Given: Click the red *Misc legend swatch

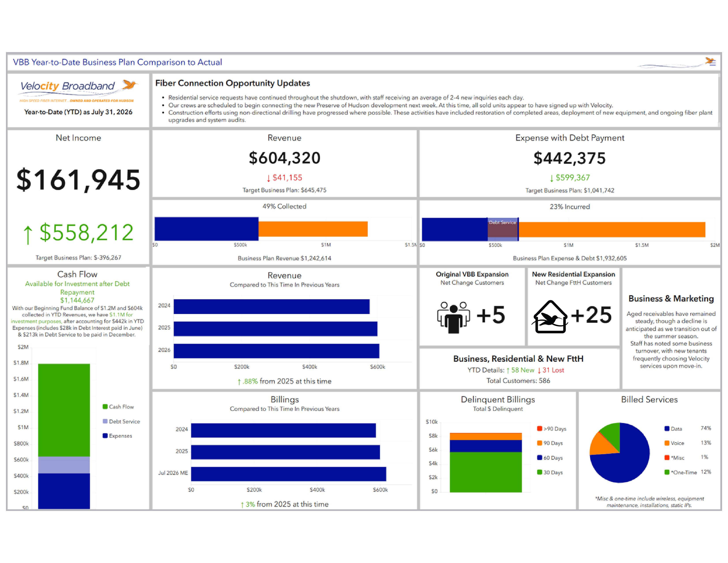Looking at the screenshot, I should coord(667,458).
